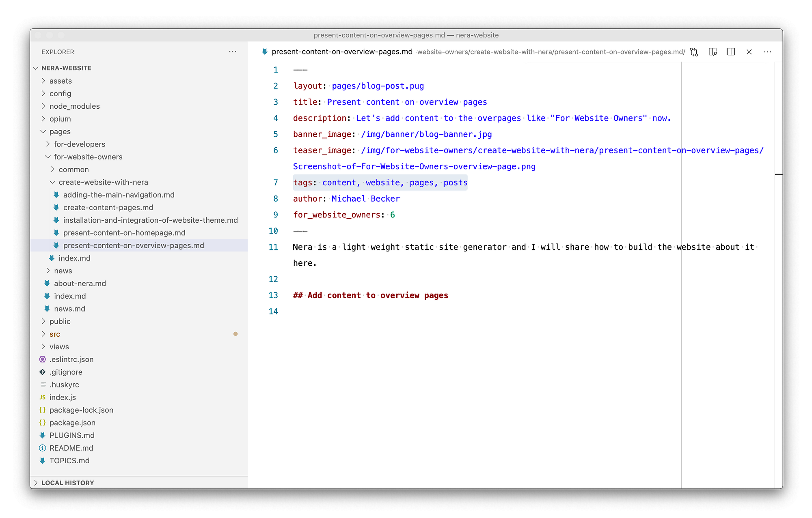Click the layout value pages/blog-post.pug
The width and height of the screenshot is (812, 518).
coord(378,86)
